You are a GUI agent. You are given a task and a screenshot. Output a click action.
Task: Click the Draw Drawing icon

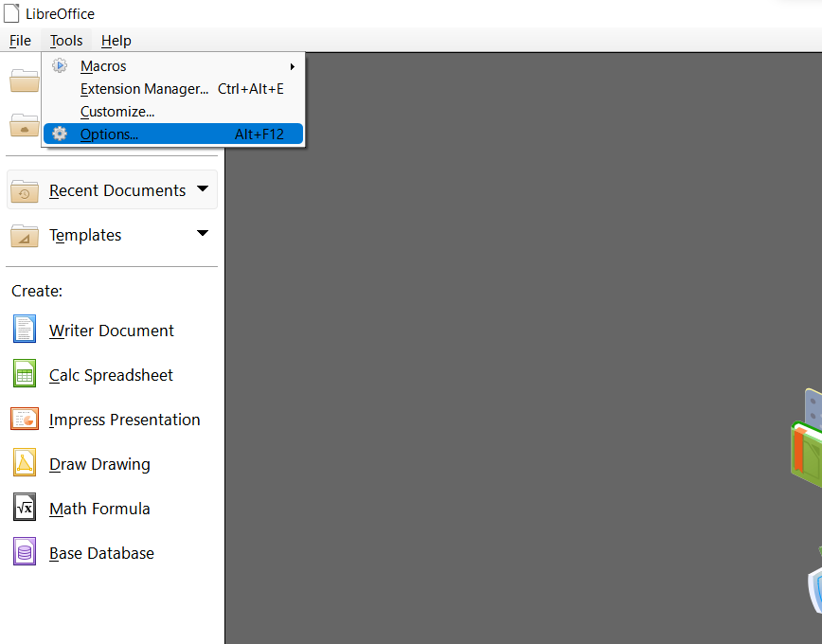[25, 462]
